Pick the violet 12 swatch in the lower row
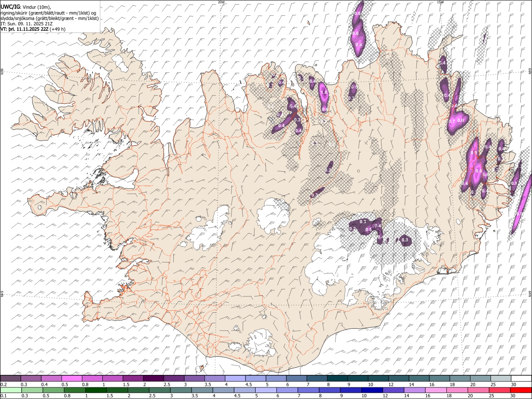 point(393,390)
